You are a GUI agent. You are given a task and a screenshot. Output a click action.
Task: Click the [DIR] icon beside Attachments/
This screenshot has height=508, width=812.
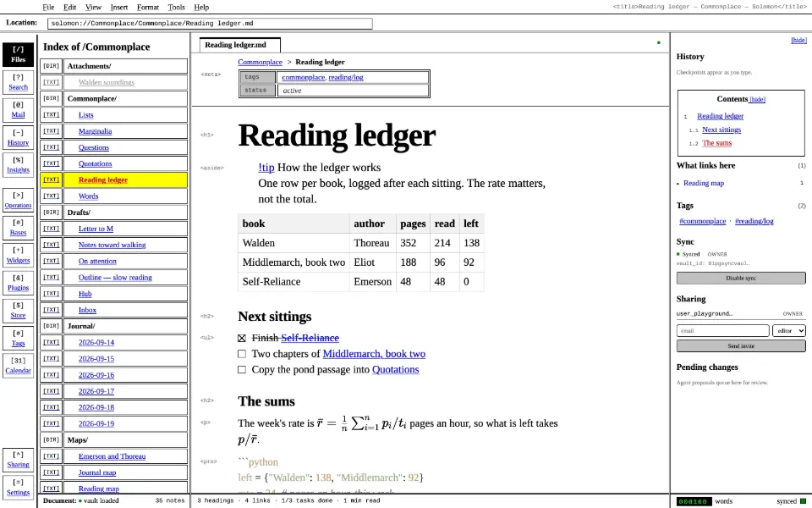pyautogui.click(x=51, y=66)
